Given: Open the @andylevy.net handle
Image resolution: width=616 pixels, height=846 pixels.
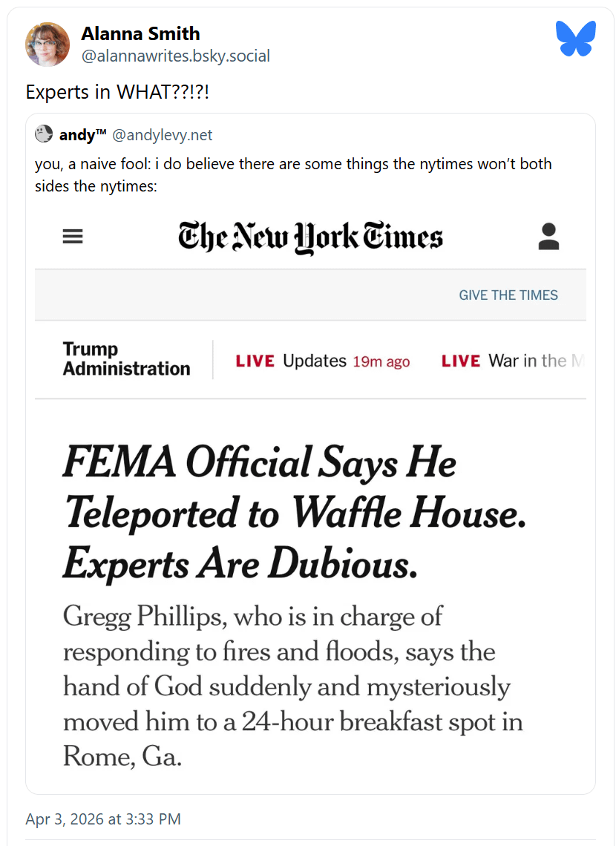Looking at the screenshot, I should pyautogui.click(x=163, y=135).
